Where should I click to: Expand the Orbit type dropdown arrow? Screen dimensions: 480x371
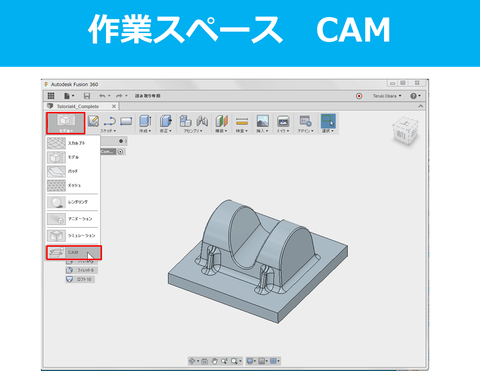(198, 361)
